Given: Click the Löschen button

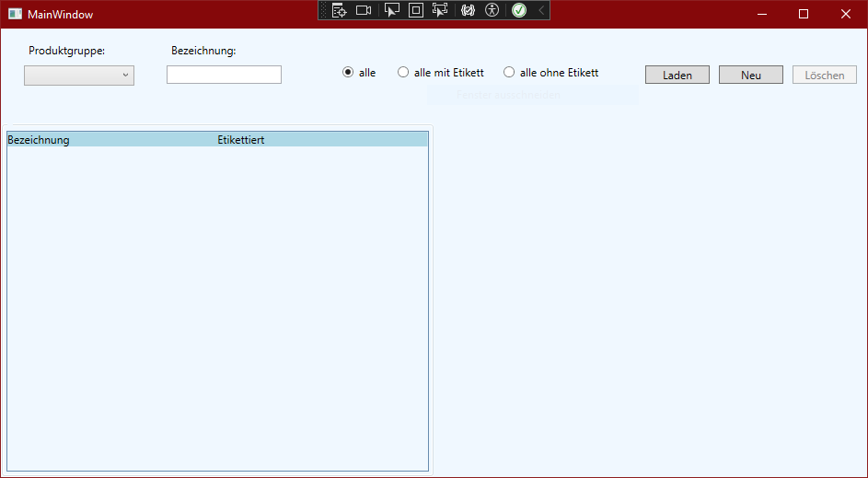Looking at the screenshot, I should 824,76.
